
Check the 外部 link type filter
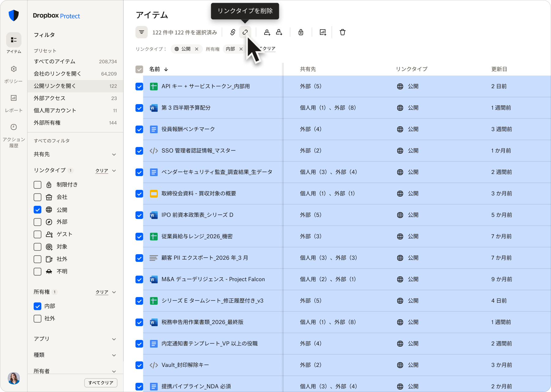37,222
